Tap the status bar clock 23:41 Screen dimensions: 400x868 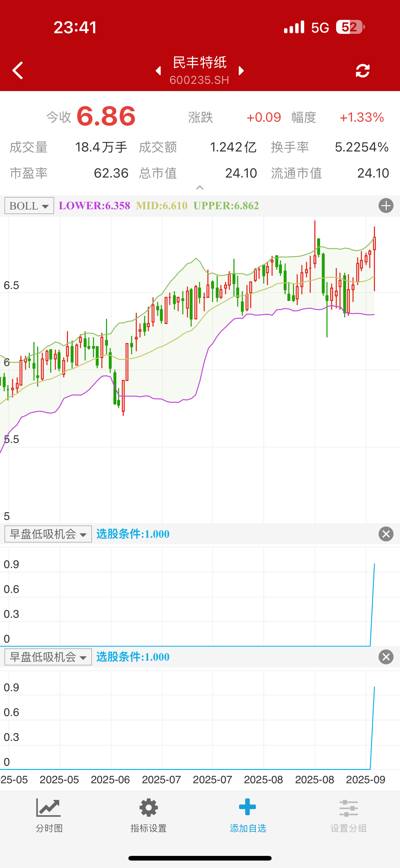pos(75,27)
